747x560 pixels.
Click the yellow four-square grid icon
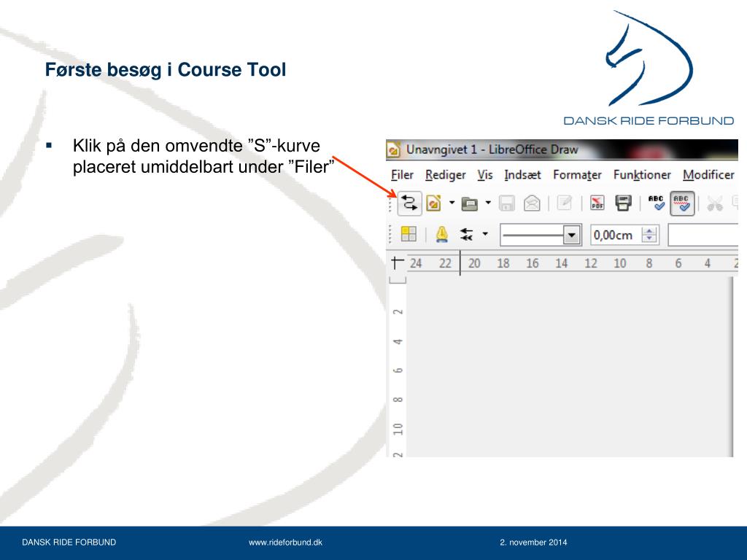pos(409,234)
